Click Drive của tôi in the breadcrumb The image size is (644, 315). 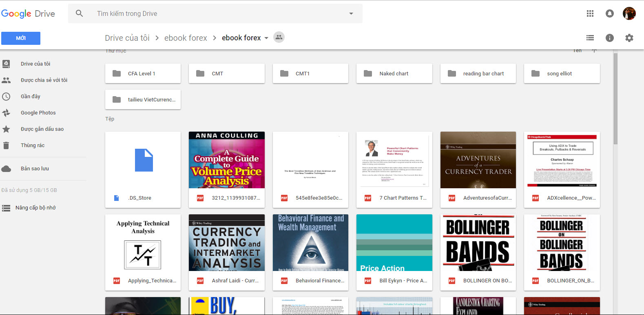[x=127, y=38]
